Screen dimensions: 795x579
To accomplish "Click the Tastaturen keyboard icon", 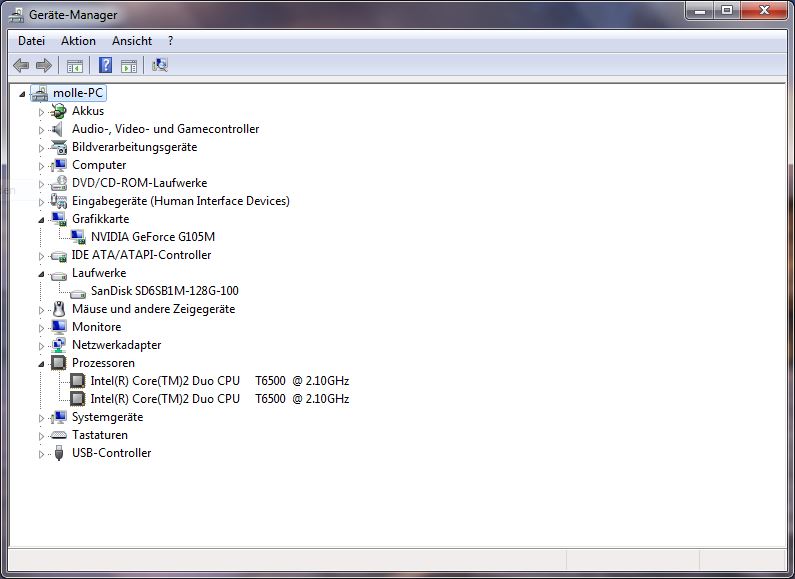I will (59, 435).
